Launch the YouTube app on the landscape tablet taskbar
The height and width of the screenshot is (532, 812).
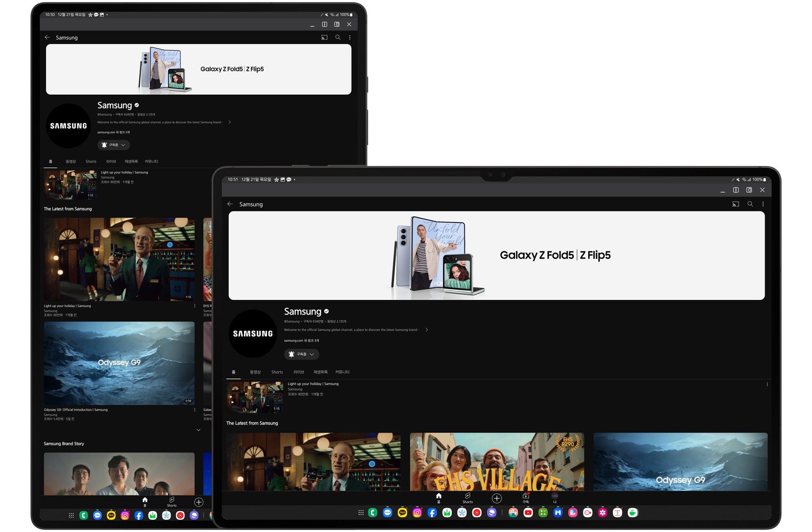coord(528,513)
